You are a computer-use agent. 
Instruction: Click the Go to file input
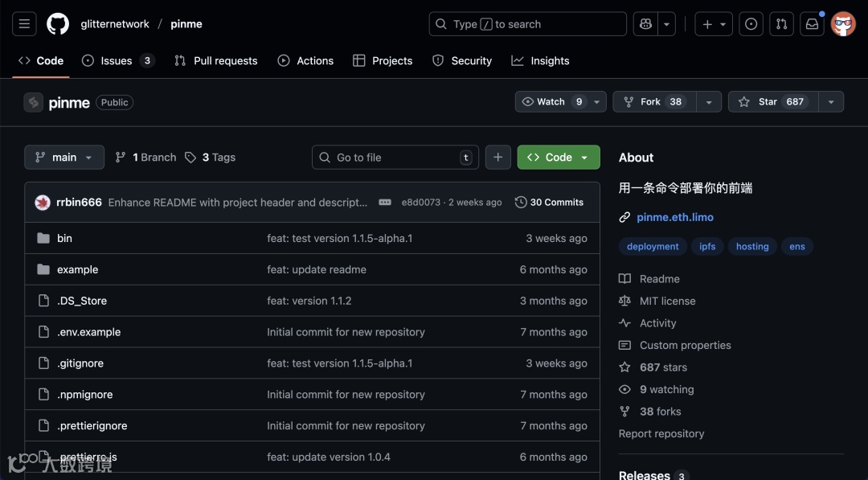click(x=395, y=158)
